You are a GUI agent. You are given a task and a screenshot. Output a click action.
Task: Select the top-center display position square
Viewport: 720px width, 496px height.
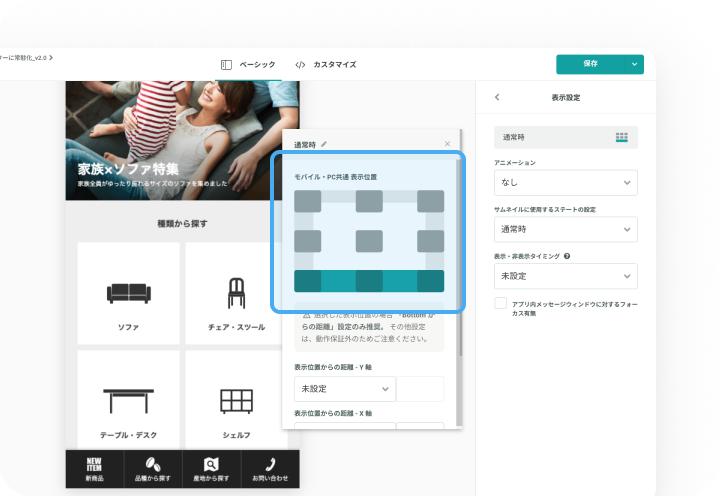coord(369,201)
